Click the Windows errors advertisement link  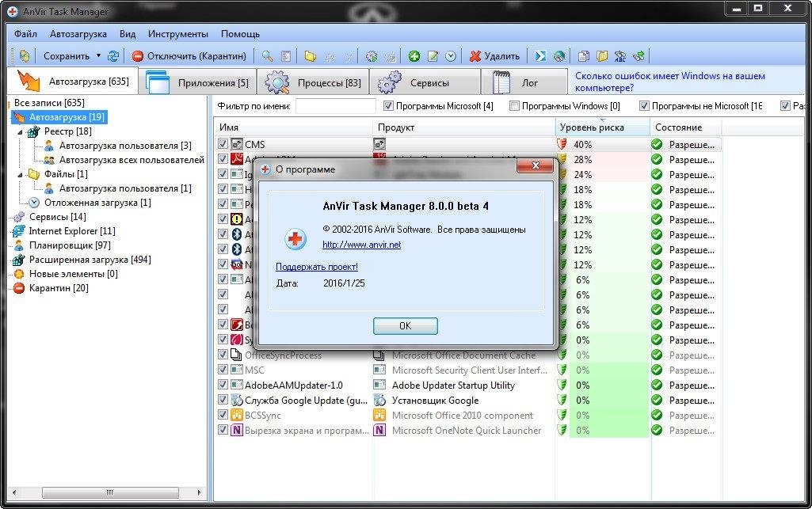[x=670, y=82]
